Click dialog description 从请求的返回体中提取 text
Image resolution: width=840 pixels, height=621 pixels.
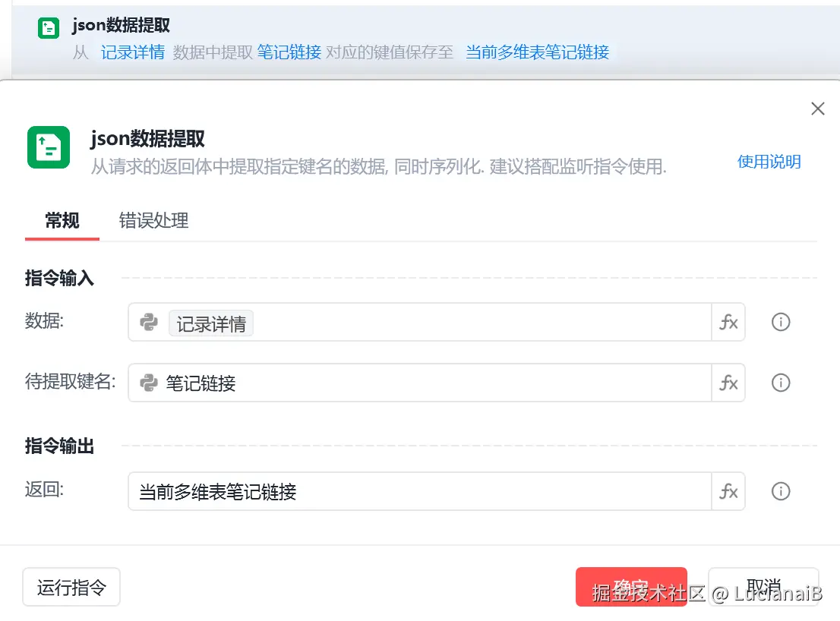pyautogui.click(x=379, y=167)
